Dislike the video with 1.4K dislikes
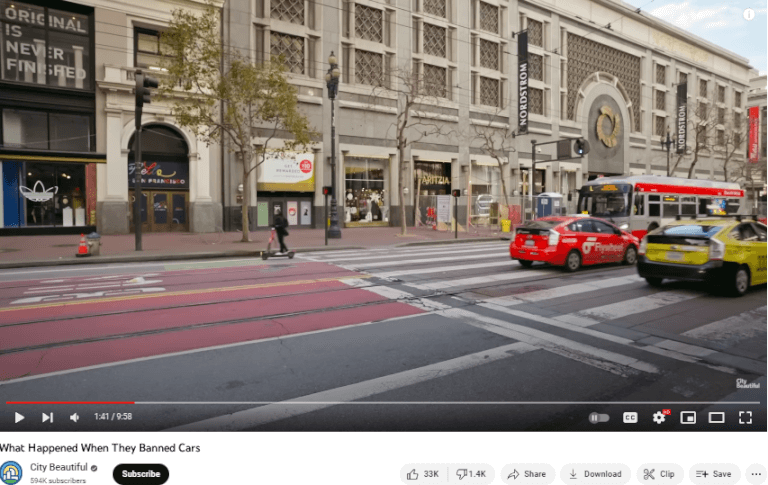 click(471, 474)
